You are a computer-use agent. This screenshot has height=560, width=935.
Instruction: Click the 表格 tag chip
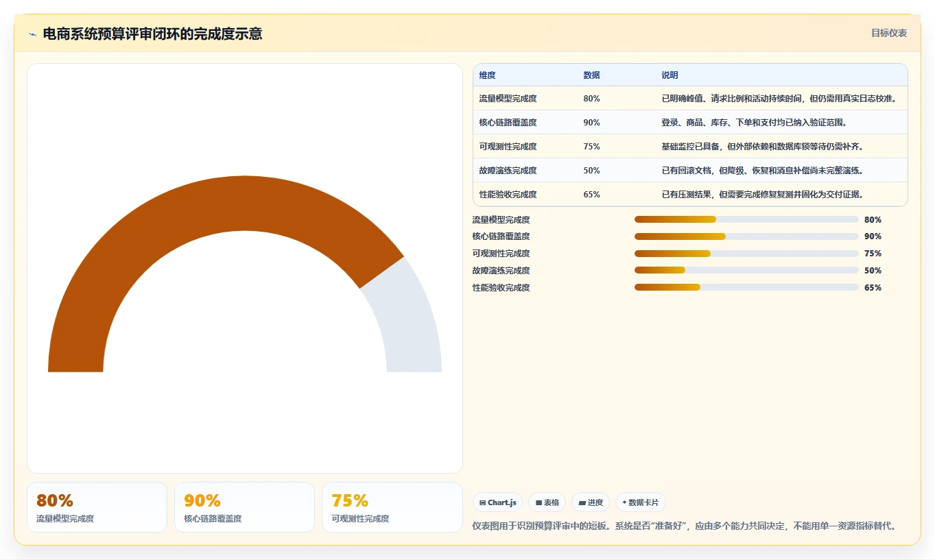click(547, 502)
